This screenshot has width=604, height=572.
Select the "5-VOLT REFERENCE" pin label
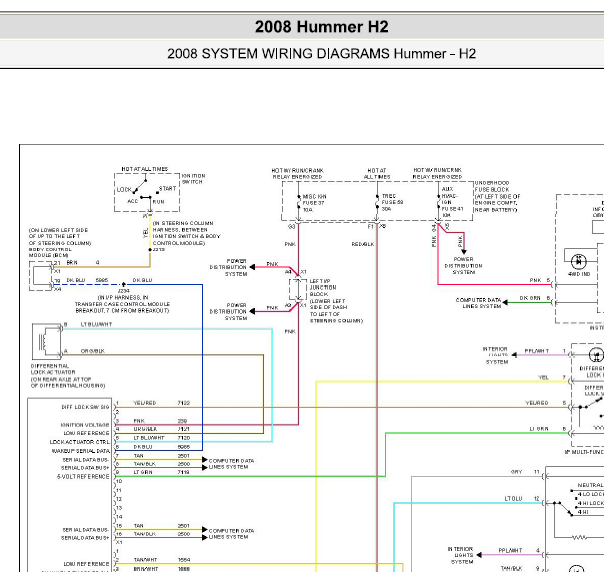click(83, 476)
